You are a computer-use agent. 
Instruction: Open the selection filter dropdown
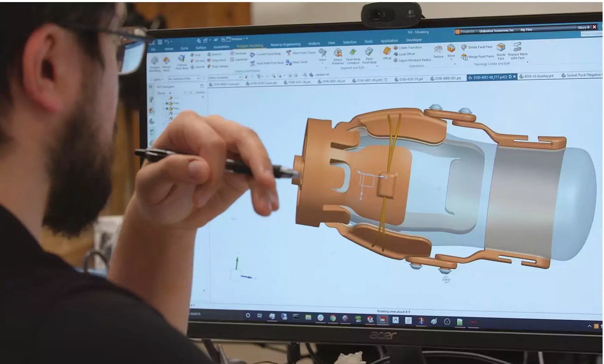(199, 78)
